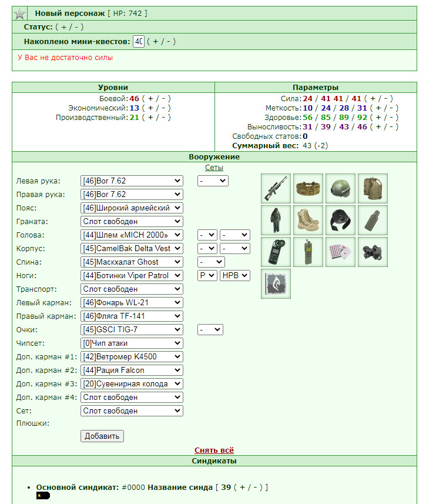Click the sniper rifle item icon
436x504 pixels.
point(276,188)
